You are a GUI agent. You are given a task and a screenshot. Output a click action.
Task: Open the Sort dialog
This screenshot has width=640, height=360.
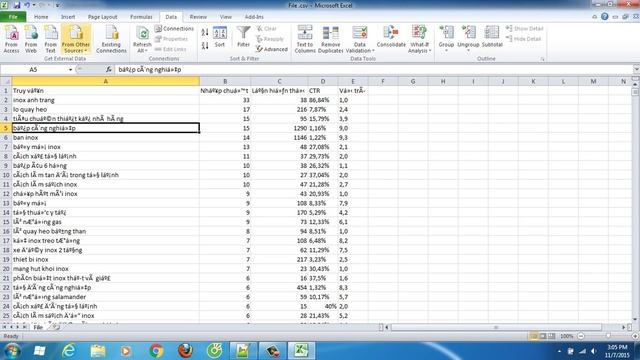pyautogui.click(x=220, y=38)
